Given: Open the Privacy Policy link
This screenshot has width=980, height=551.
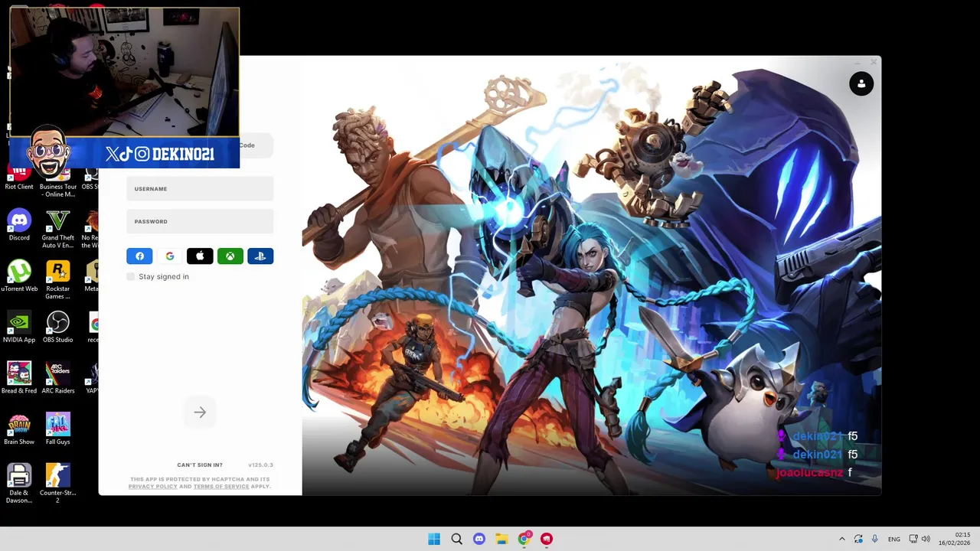Looking at the screenshot, I should tap(152, 487).
